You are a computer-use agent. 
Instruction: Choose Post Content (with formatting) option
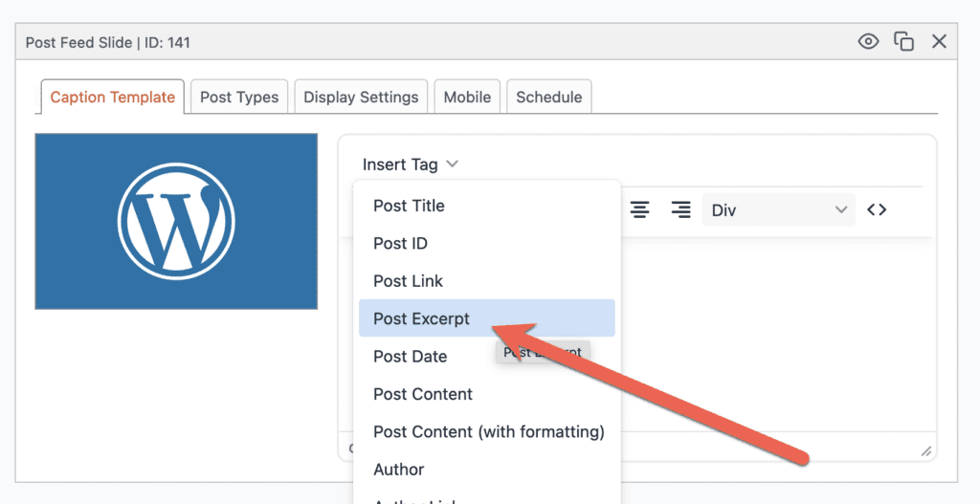pos(488,431)
